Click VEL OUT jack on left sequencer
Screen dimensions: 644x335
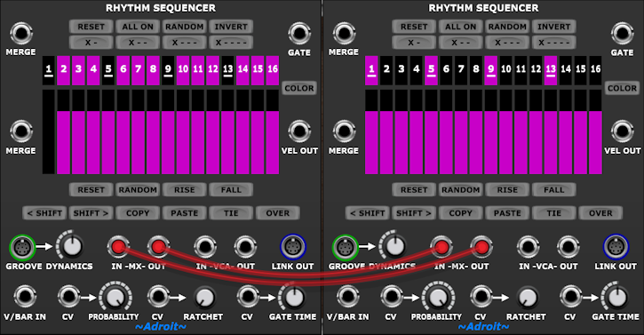[x=299, y=132]
